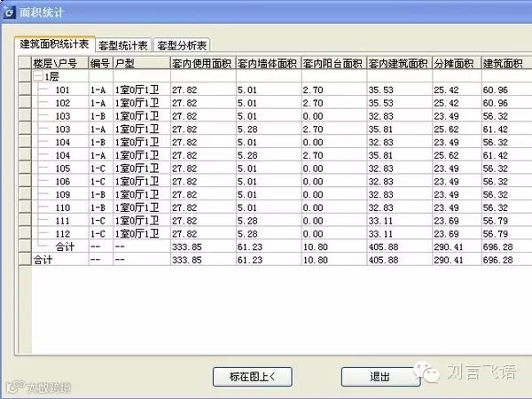532x399 pixels.
Task: Click 1室0厅1卫 in row 106
Action: coord(137,181)
